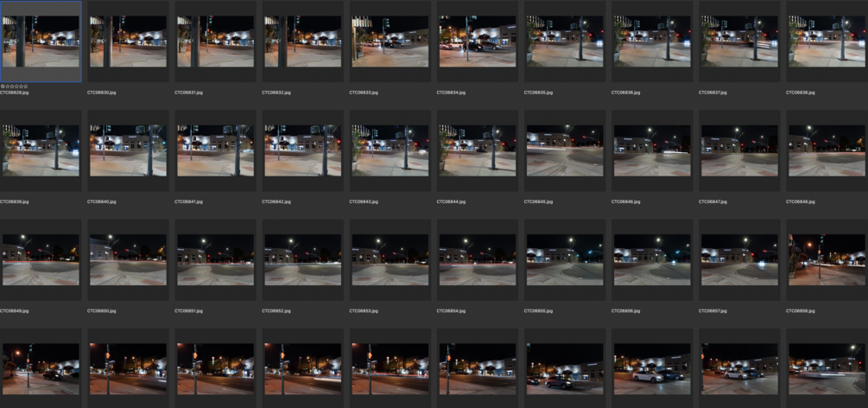The height and width of the screenshot is (408, 868).
Task: Click the file name CTC06835.jpg
Action: [538, 92]
